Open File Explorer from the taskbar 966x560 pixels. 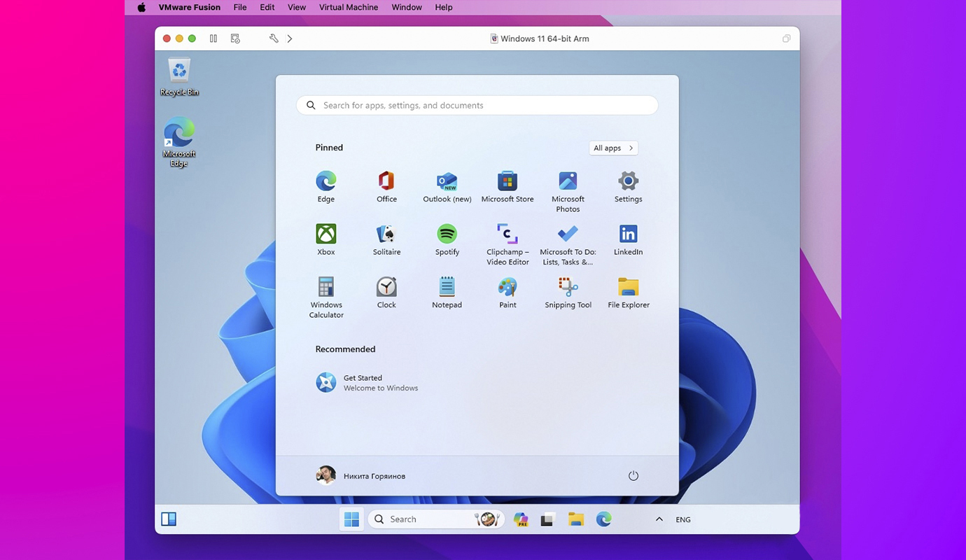575,519
